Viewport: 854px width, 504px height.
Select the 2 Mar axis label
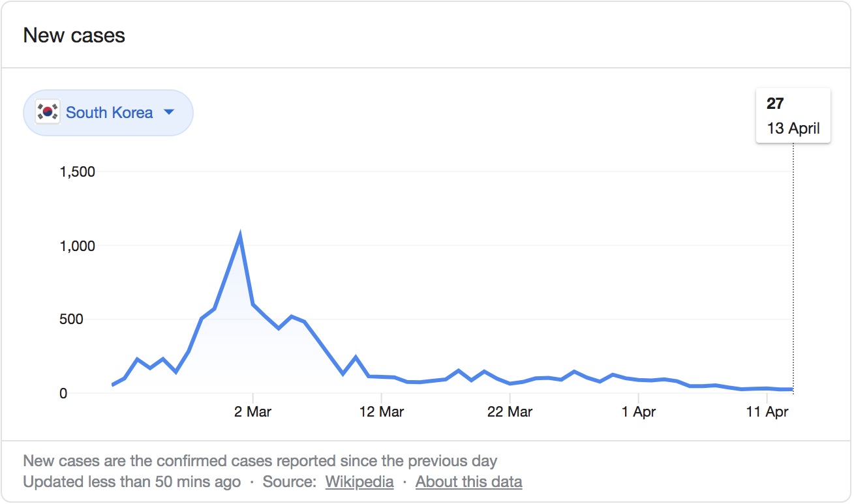(x=252, y=412)
